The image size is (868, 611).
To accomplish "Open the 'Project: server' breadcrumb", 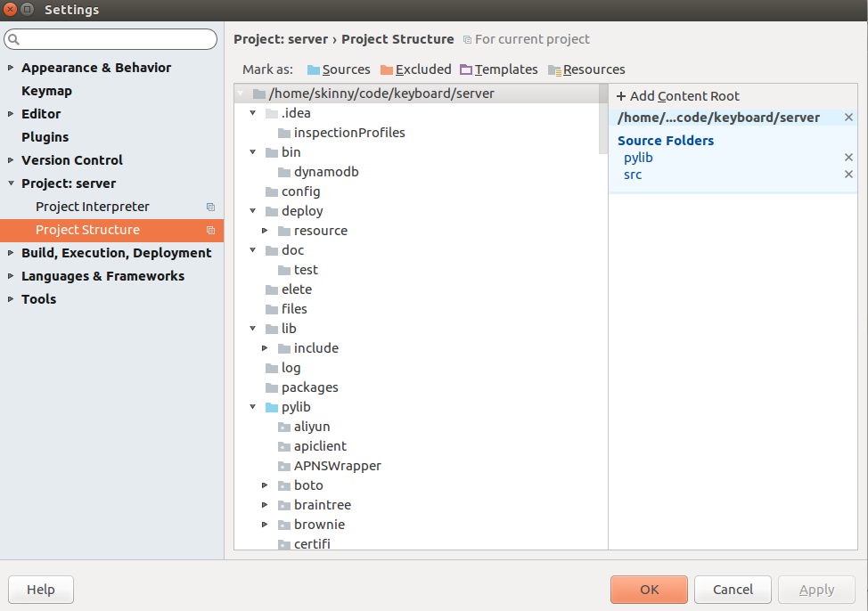I will tap(281, 39).
